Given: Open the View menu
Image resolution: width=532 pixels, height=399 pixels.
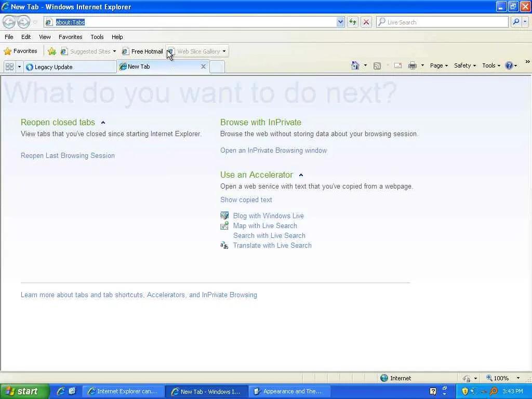Looking at the screenshot, I should (x=45, y=37).
